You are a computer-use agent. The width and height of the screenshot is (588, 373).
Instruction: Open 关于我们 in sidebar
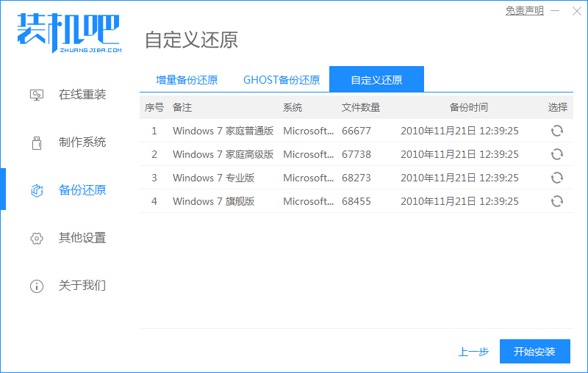click(82, 286)
